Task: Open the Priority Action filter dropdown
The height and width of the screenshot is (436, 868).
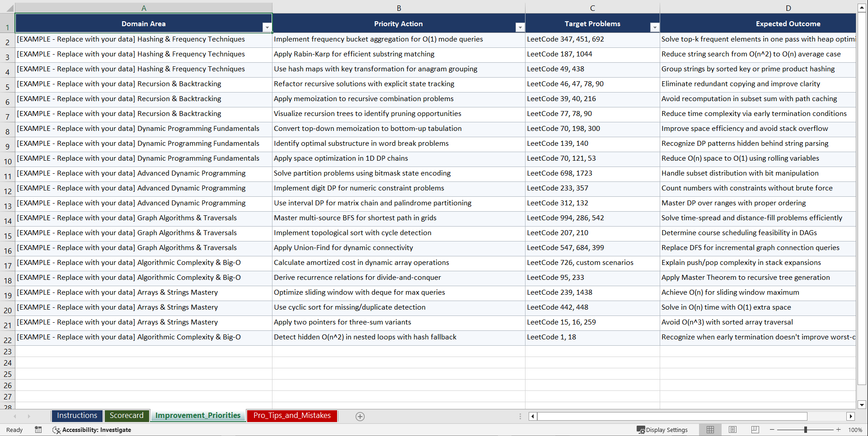Action: click(519, 27)
